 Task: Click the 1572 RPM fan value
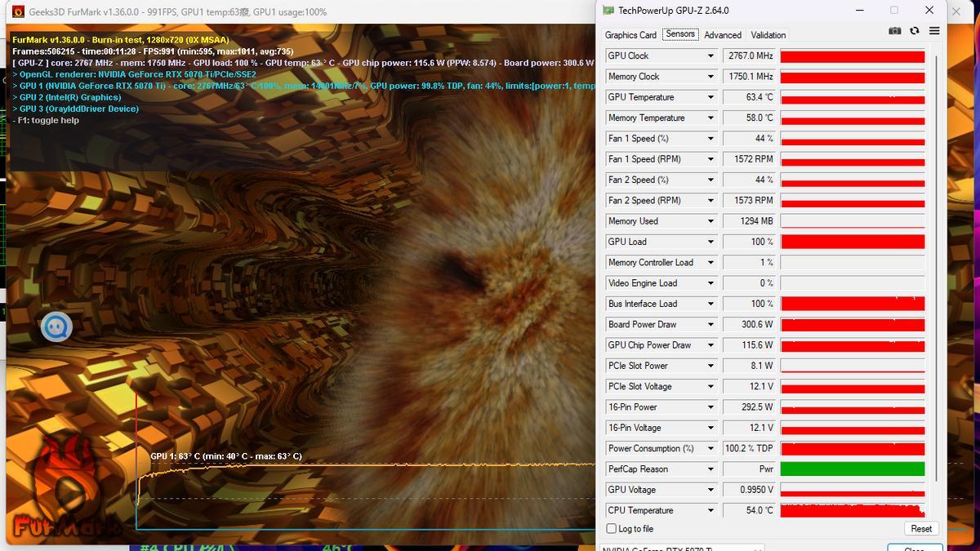[x=750, y=159]
